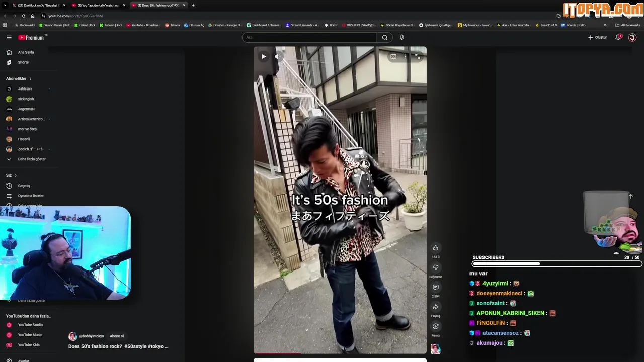Open a new browser tab
Screen dimensions: 644x362
point(193,5)
